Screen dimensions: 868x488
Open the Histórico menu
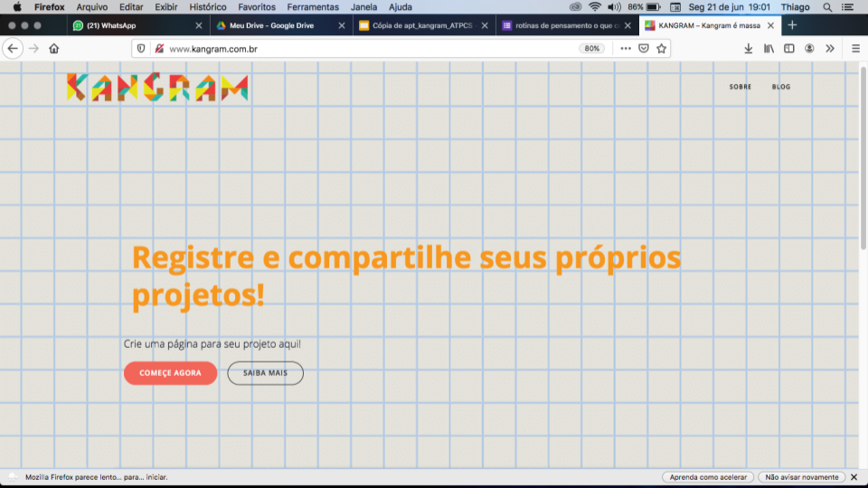pos(208,7)
